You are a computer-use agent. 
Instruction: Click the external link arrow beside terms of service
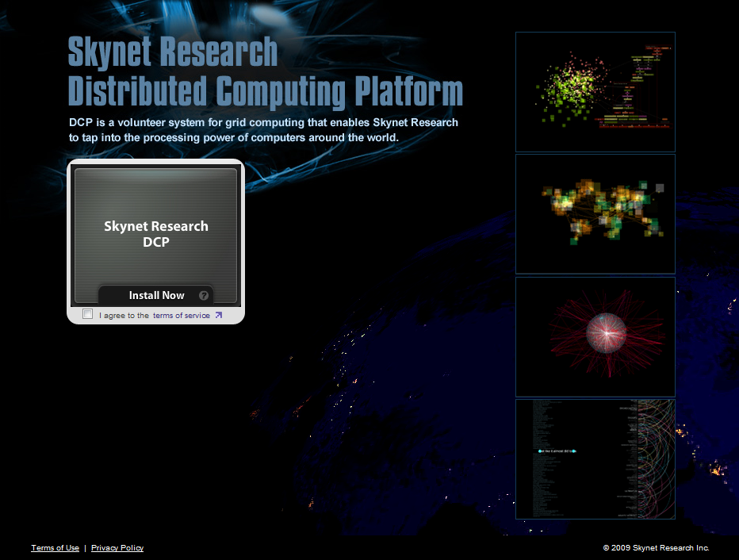pos(218,314)
